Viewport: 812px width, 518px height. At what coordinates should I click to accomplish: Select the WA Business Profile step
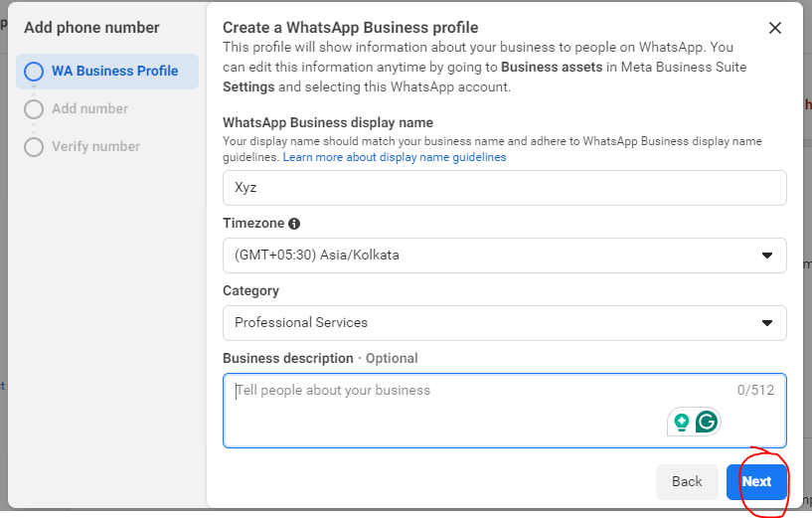[x=107, y=72]
